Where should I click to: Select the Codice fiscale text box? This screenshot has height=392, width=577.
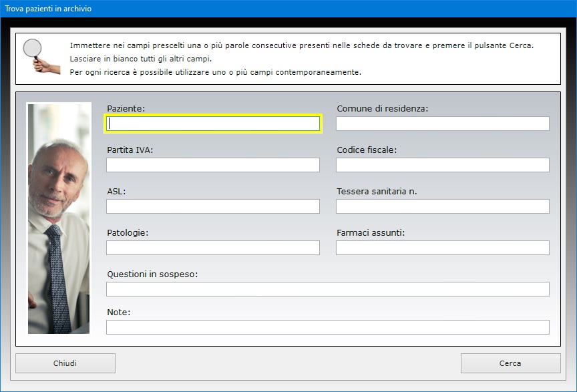pyautogui.click(x=443, y=165)
